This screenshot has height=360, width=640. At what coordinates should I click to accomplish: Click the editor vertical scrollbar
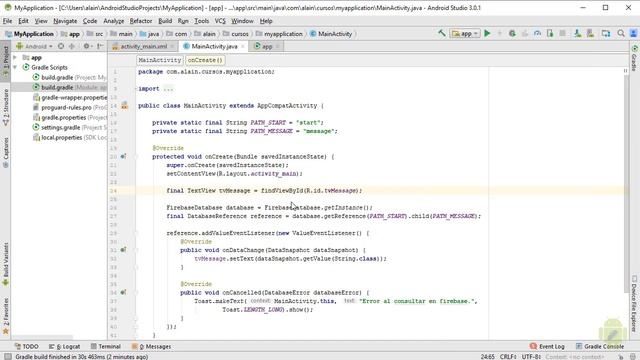pos(627,184)
